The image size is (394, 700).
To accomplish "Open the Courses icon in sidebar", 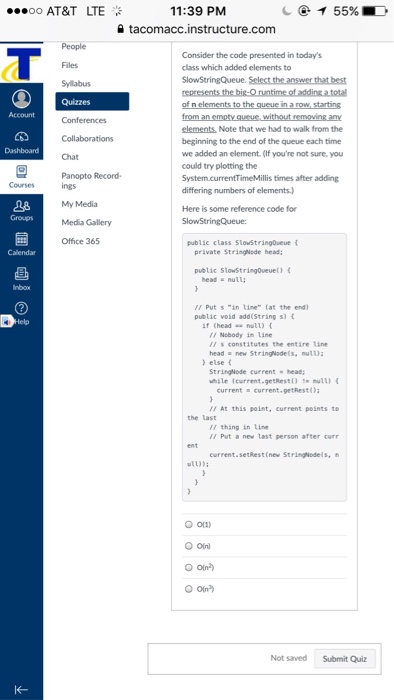I will [x=21, y=171].
